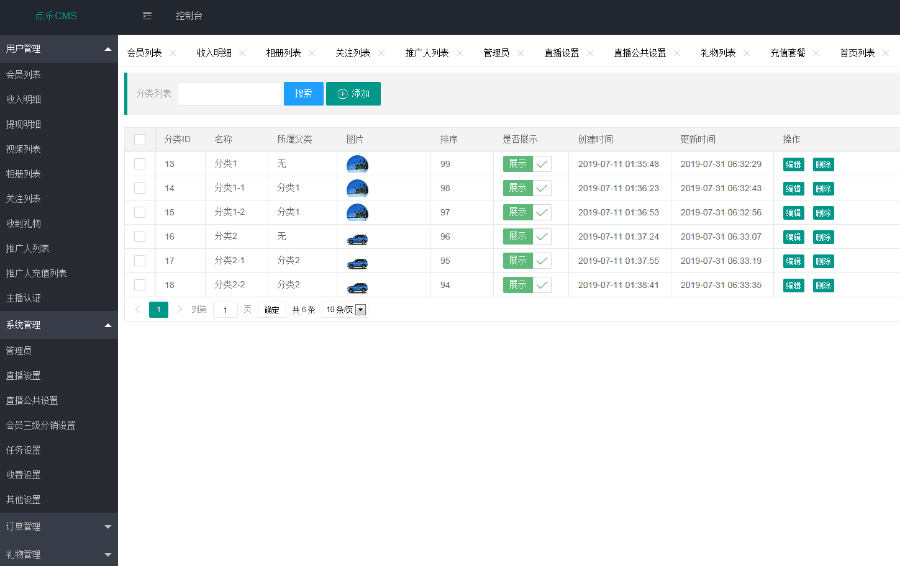The width and height of the screenshot is (900, 566).
Task: Open car thumbnail for 分类2 row
Action: point(357,239)
